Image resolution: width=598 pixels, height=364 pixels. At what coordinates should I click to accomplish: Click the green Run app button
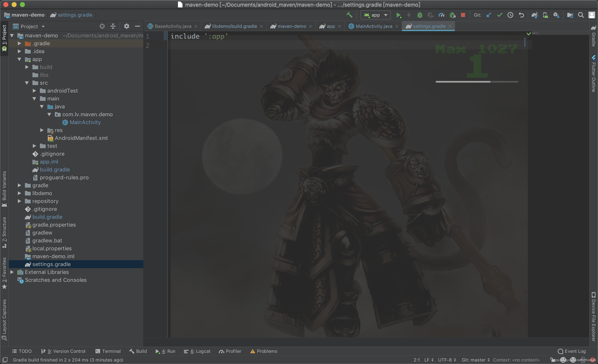coord(398,15)
